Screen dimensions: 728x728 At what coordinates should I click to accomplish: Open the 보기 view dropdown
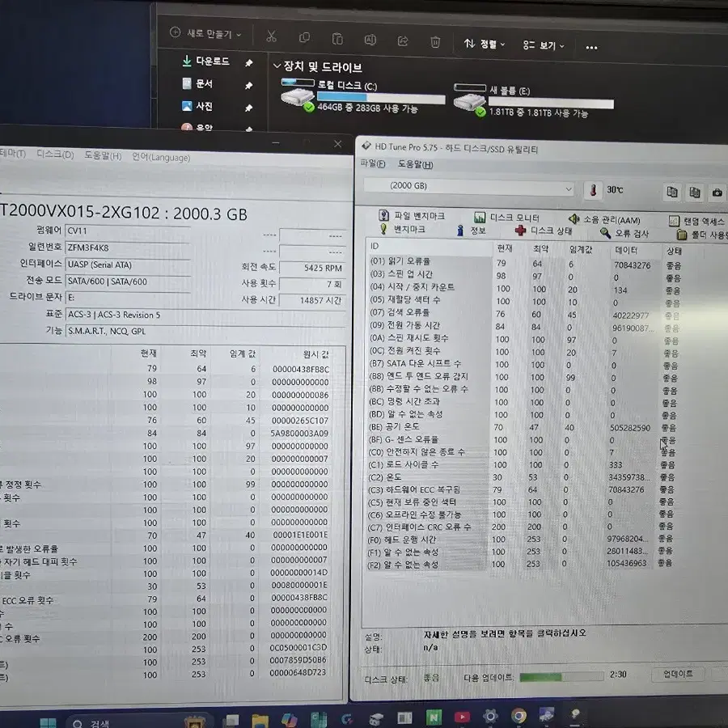click(x=544, y=45)
